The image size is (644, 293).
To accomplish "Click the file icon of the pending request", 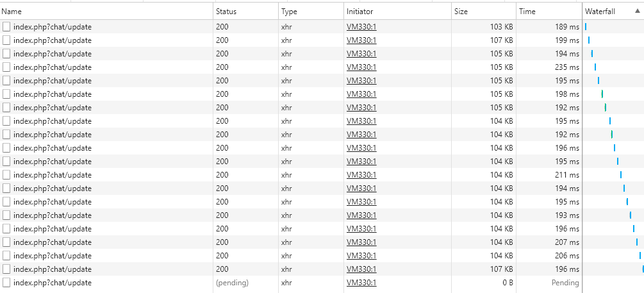I will point(6,283).
